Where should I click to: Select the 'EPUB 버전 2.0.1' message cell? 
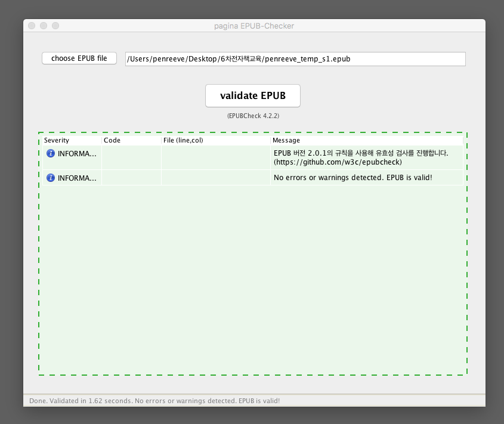point(367,157)
